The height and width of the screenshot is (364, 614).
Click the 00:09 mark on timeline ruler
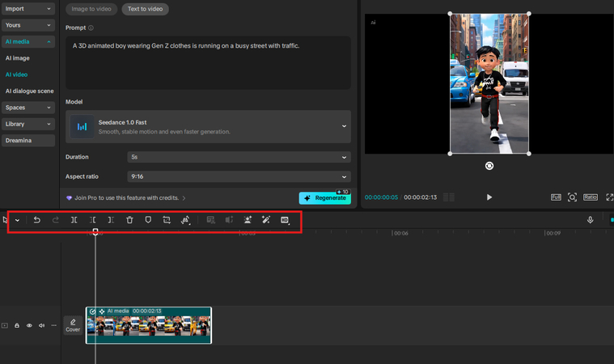(553, 233)
